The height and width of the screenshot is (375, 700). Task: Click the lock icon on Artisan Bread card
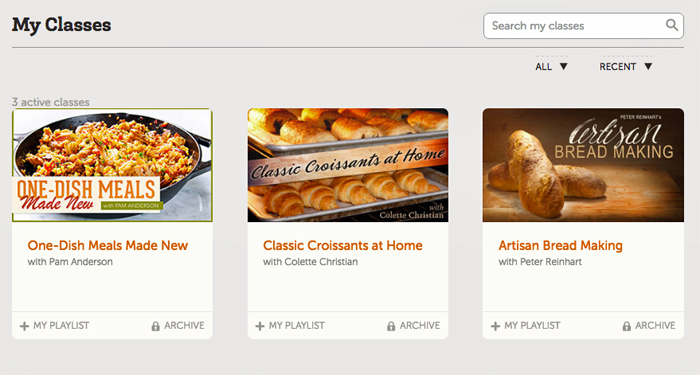[x=627, y=326]
